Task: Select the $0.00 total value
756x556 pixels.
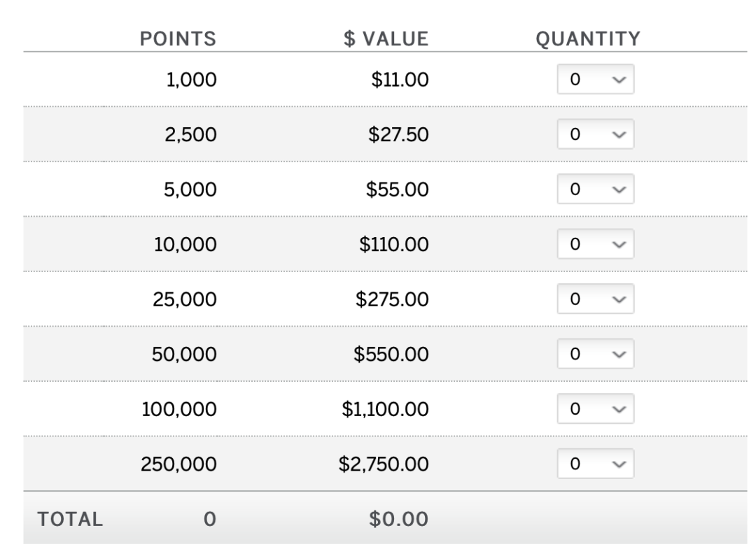Action: click(399, 520)
